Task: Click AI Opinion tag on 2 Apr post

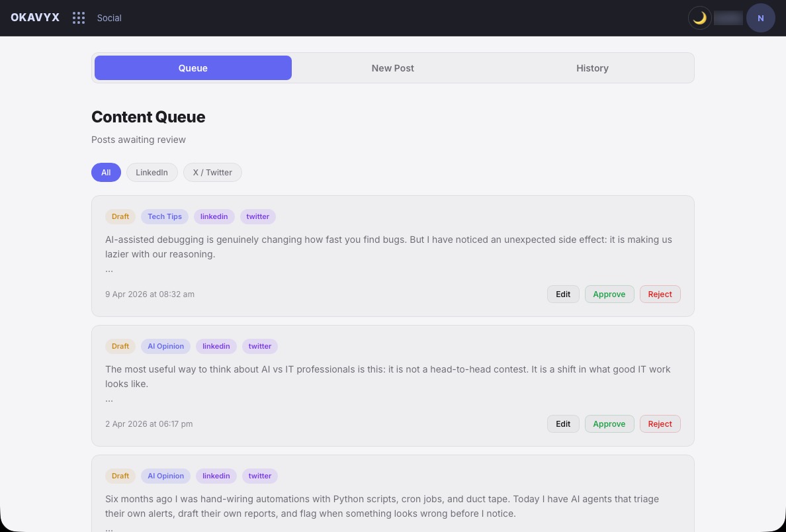Action: [165, 347]
